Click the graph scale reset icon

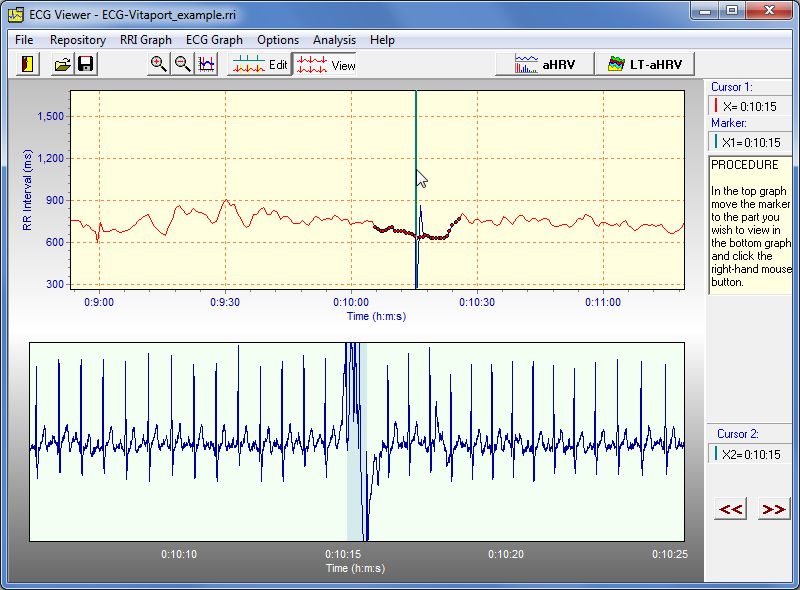[206, 65]
